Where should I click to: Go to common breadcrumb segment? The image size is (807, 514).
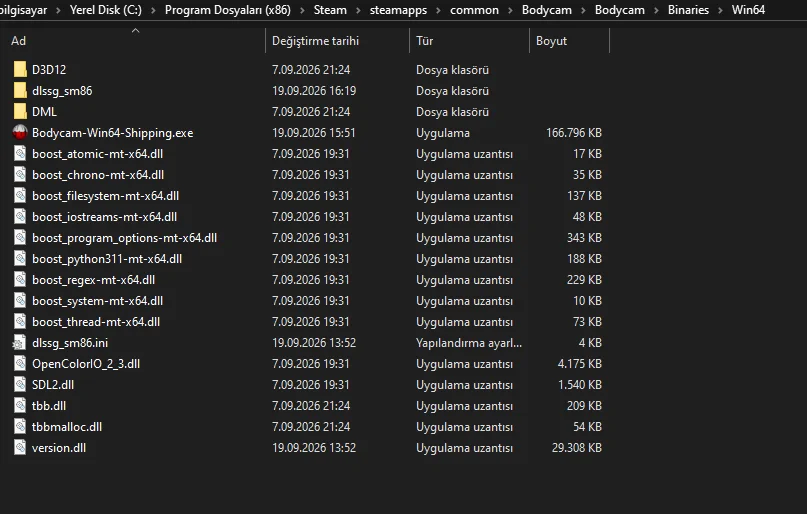tap(474, 10)
